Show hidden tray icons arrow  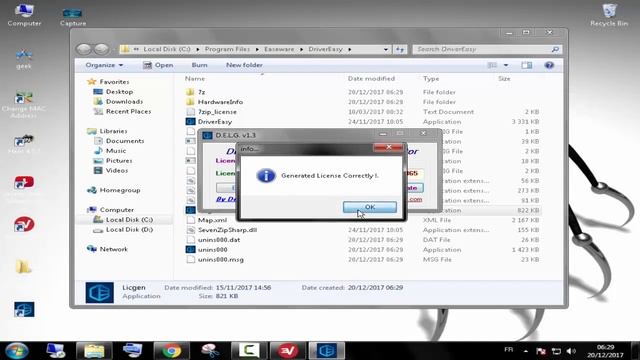coord(526,351)
